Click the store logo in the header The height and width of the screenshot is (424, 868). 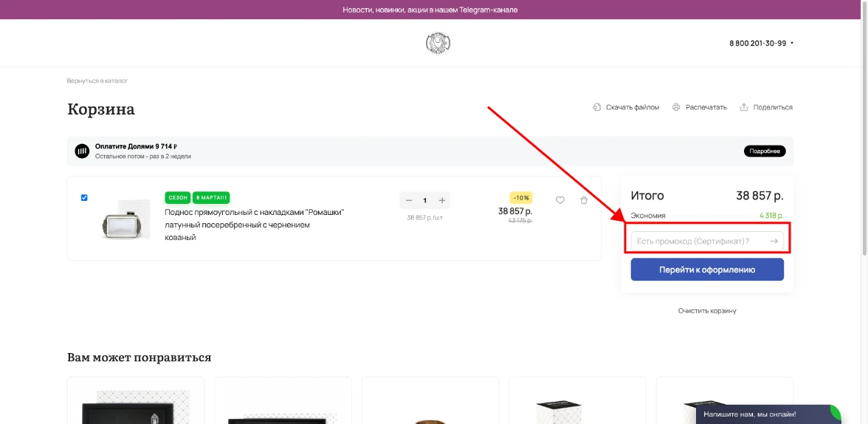(438, 44)
